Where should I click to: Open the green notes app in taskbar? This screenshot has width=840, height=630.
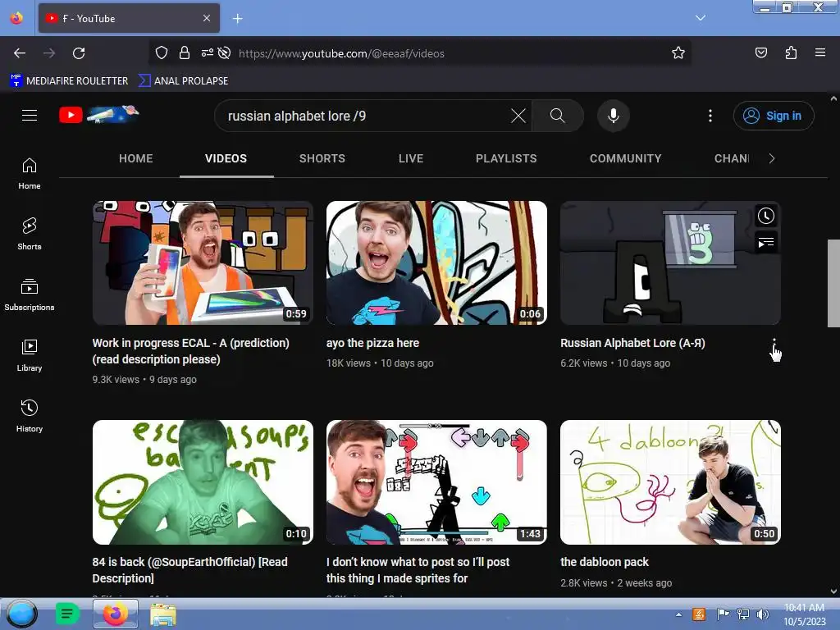pos(67,614)
